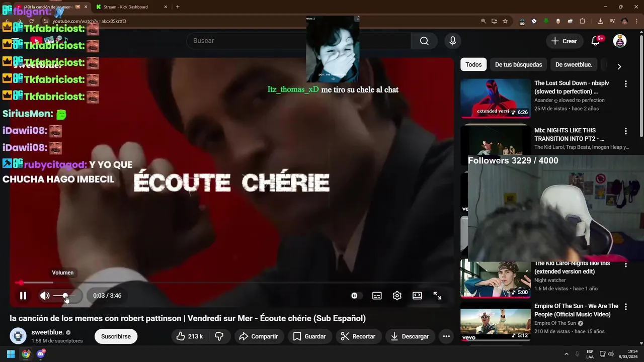Switch to theater mode view
The height and width of the screenshot is (362, 644).
(417, 296)
